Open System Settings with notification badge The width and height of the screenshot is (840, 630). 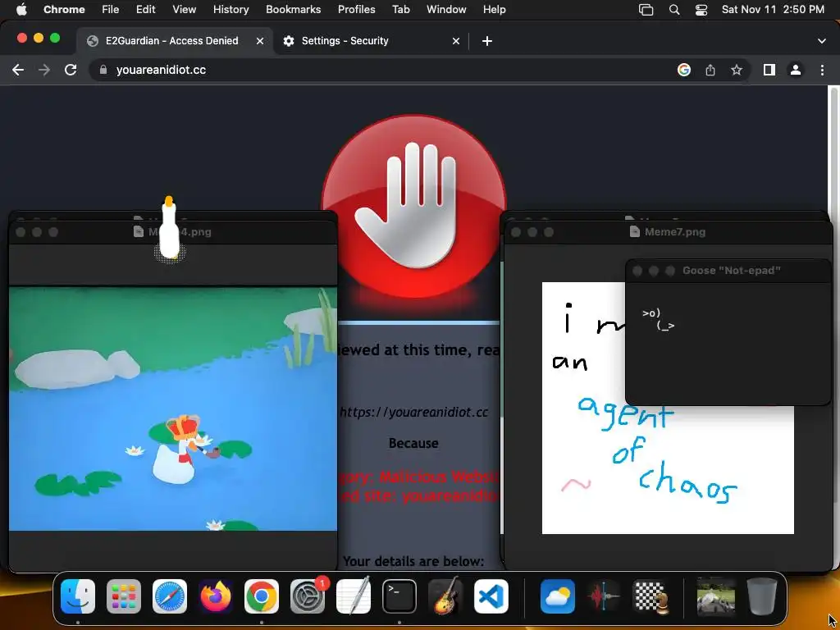308,596
